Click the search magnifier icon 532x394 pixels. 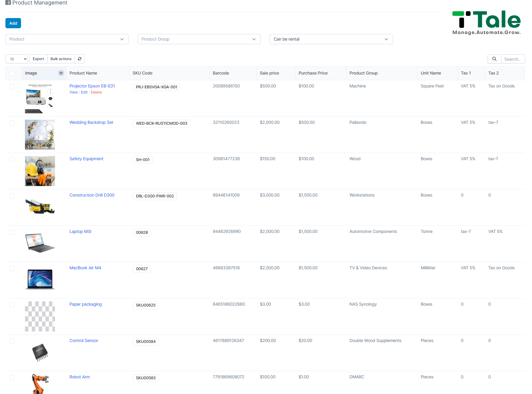pos(494,59)
